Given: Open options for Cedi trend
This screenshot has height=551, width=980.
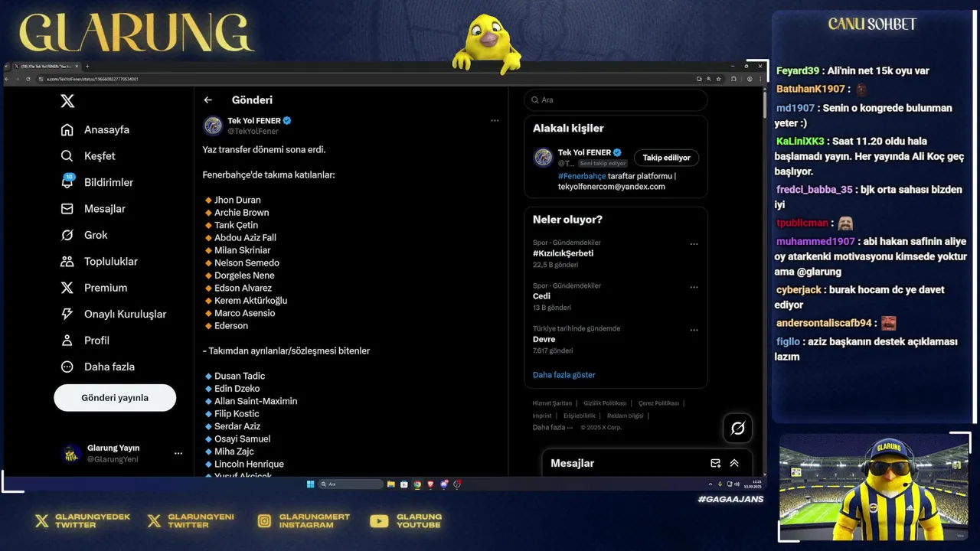Looking at the screenshot, I should pyautogui.click(x=694, y=287).
